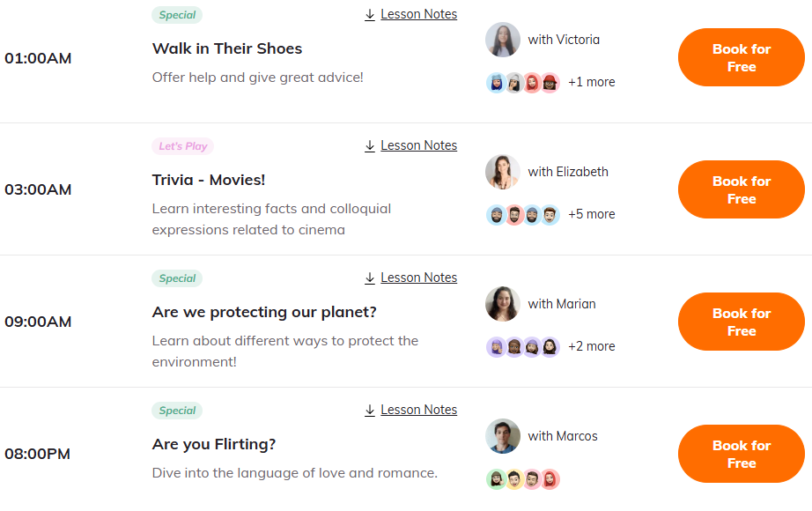Click the download icon beside Walk in Their Shoes Lesson Notes
812x511 pixels.
pos(368,14)
